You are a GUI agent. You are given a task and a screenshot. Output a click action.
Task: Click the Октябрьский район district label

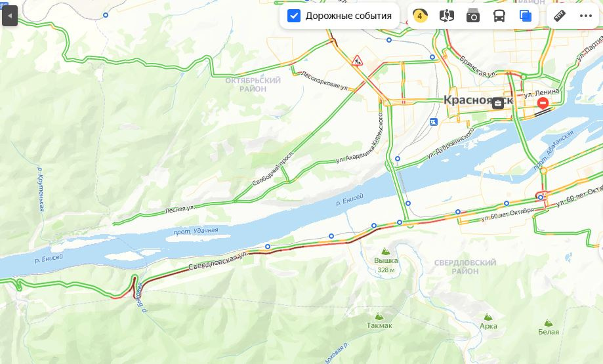[x=253, y=85]
